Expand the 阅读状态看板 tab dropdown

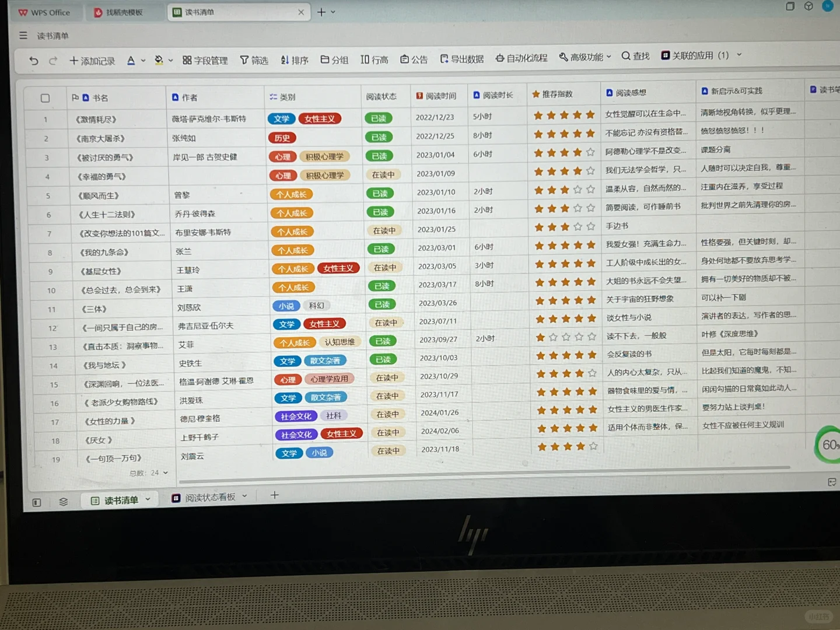tap(244, 496)
